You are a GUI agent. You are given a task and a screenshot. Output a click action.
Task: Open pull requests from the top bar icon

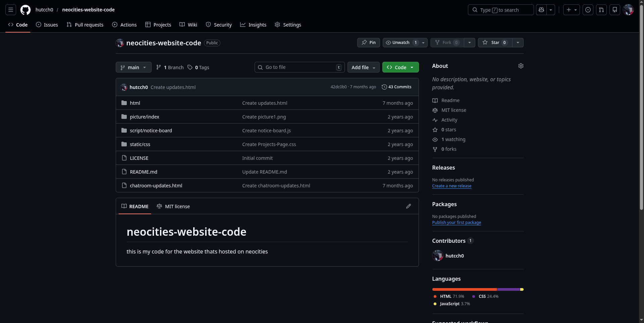(x=601, y=10)
